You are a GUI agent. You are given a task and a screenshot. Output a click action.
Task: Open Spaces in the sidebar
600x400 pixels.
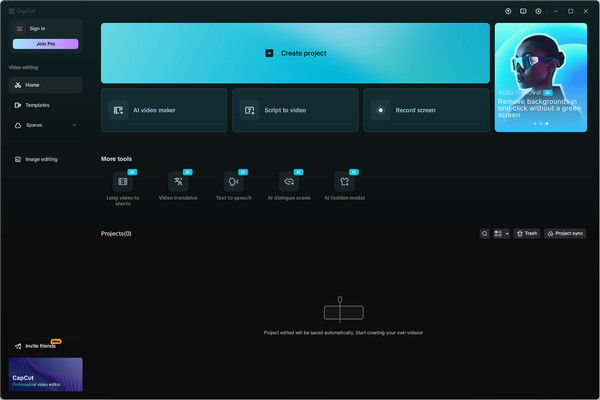click(46, 125)
